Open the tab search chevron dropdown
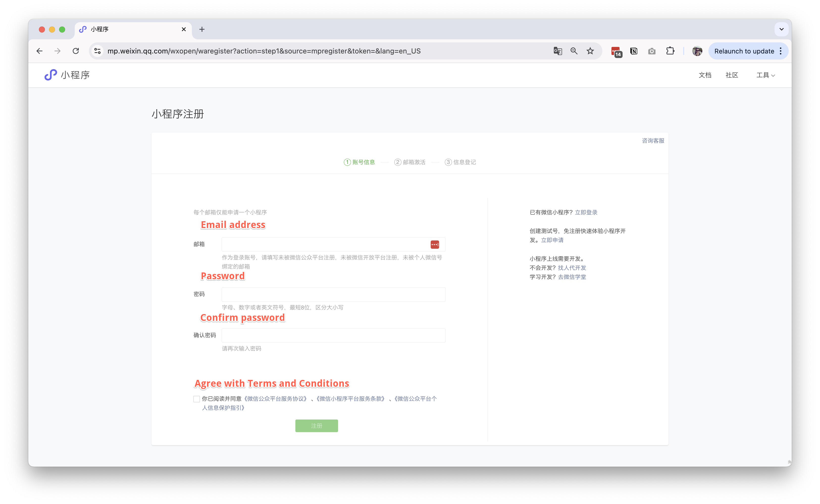820x504 pixels. (781, 29)
